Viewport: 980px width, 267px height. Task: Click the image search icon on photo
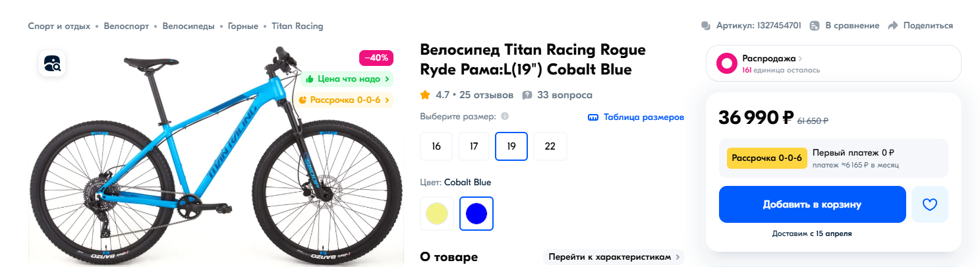point(52,63)
